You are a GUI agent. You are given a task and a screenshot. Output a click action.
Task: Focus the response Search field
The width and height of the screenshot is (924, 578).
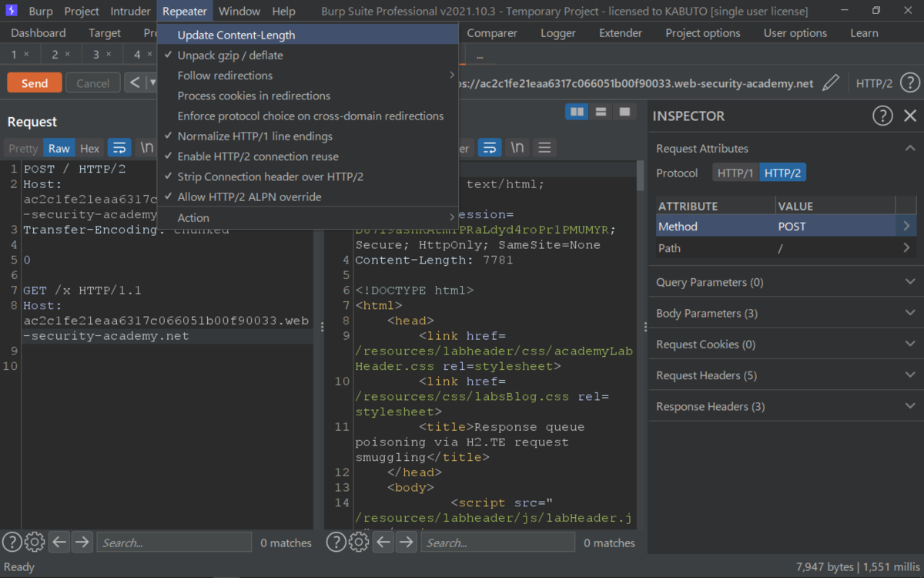click(498, 543)
